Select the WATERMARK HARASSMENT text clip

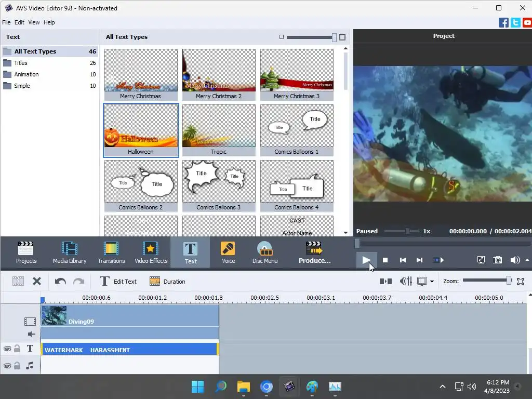[x=130, y=349]
